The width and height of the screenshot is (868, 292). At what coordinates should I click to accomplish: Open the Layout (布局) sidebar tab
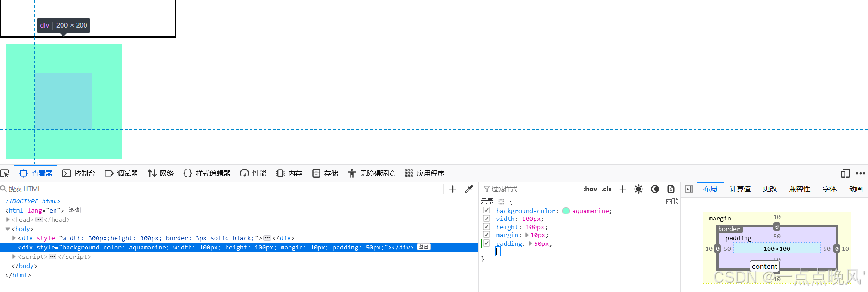click(x=710, y=189)
